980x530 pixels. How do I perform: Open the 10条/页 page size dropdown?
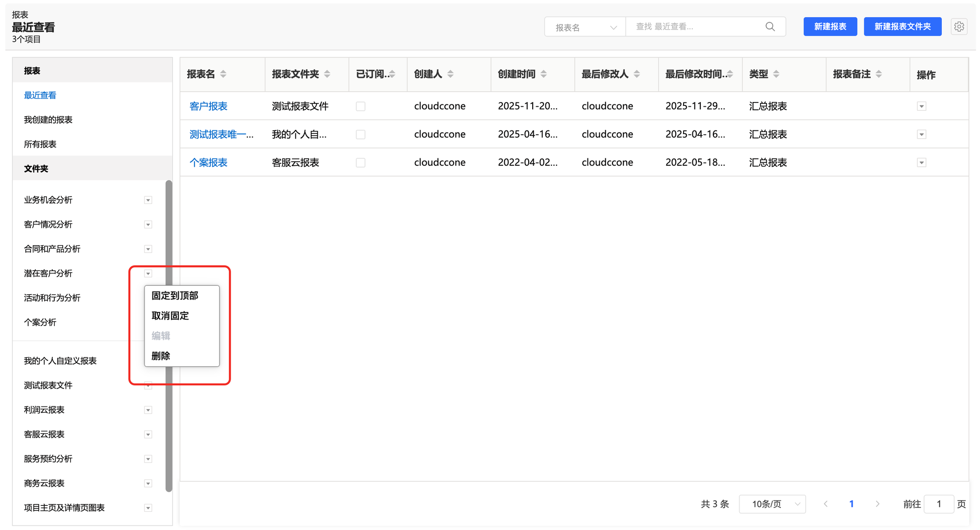pos(772,504)
